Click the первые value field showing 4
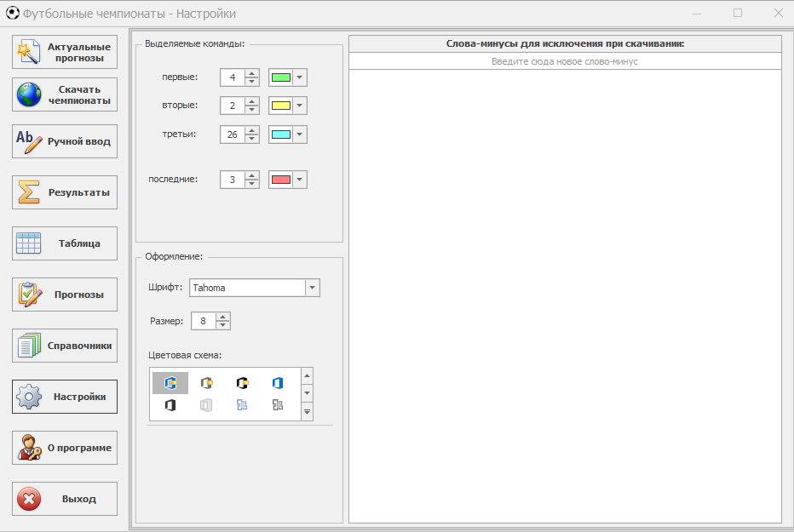 point(233,77)
